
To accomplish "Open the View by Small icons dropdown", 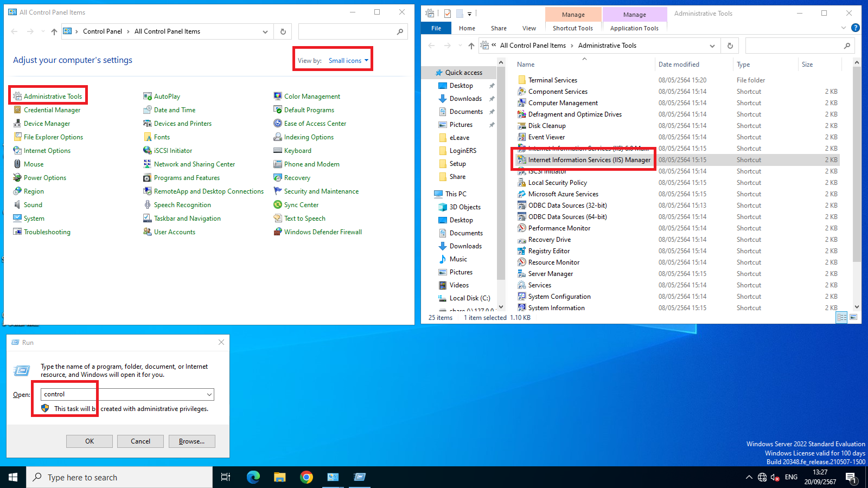I will (348, 61).
